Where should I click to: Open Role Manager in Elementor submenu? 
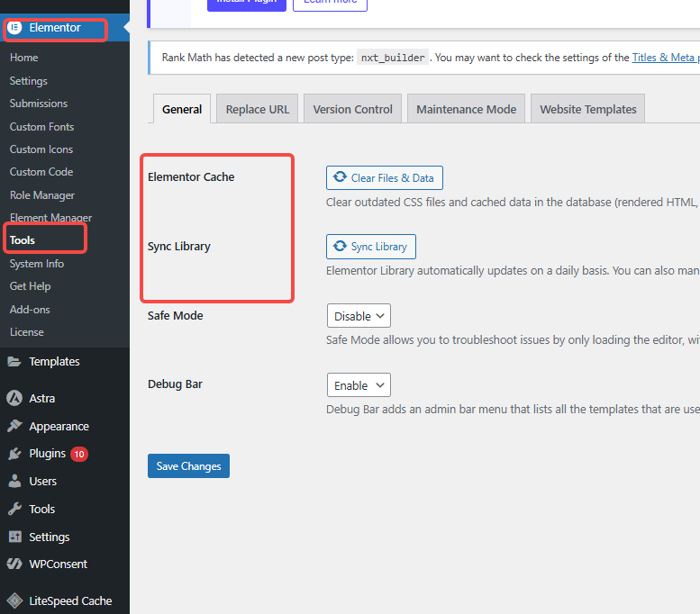point(42,195)
